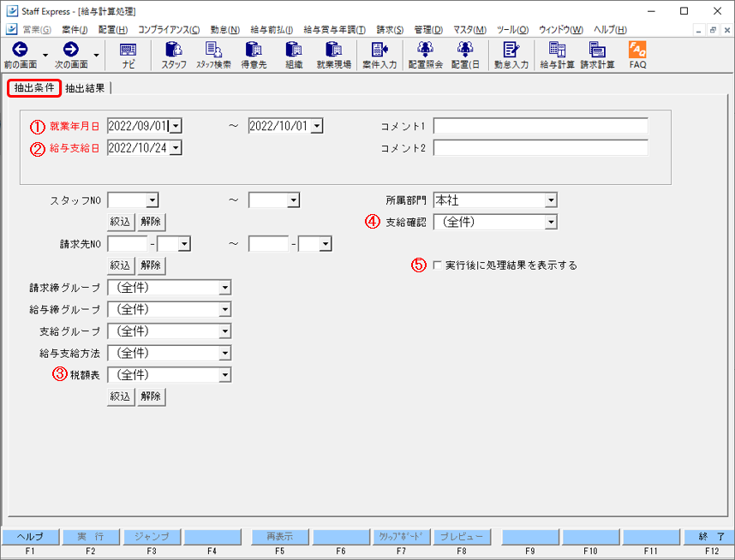This screenshot has height=560, width=735.
Task: Open the 就業年月日 start date dropdown
Action: [176, 126]
